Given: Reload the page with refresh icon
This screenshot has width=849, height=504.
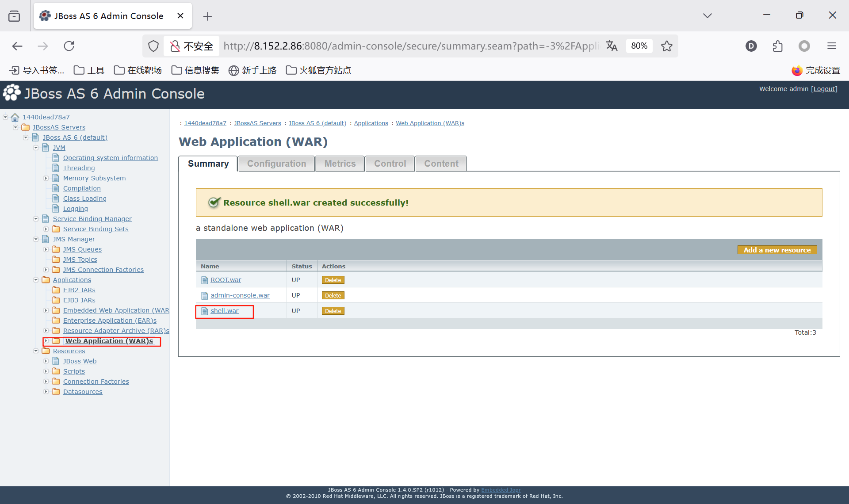Looking at the screenshot, I should (69, 46).
